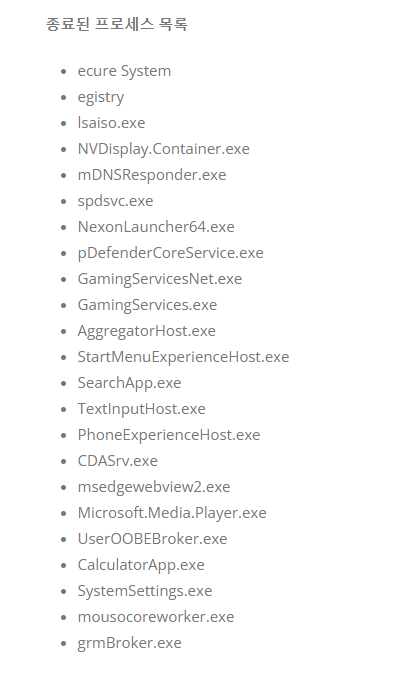The image size is (394, 674).
Task: Click StartMenuExperienceHost.exe entry
Action: (x=183, y=357)
